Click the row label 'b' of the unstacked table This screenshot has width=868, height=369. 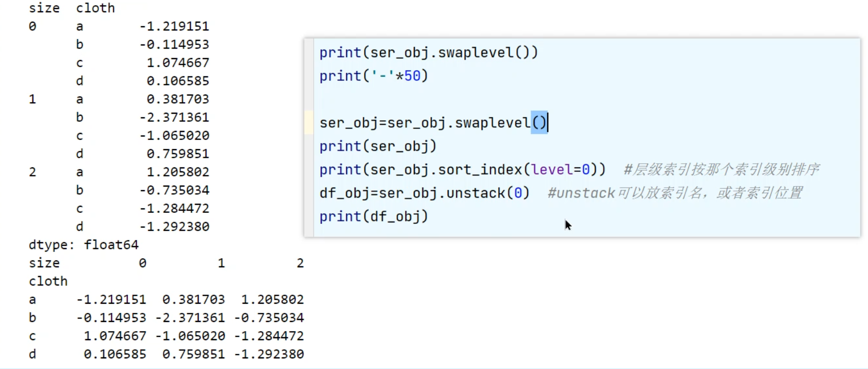click(x=32, y=318)
